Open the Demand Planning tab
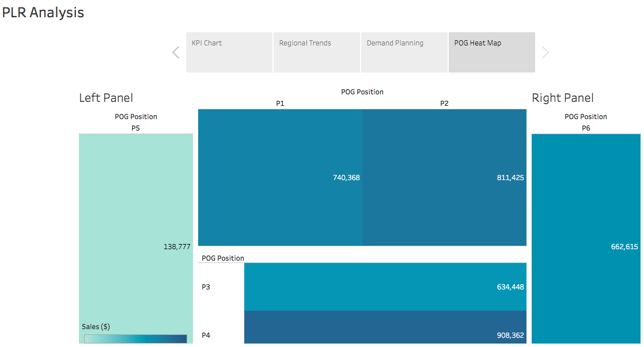Image resolution: width=644 pixels, height=347 pixels. coord(404,52)
